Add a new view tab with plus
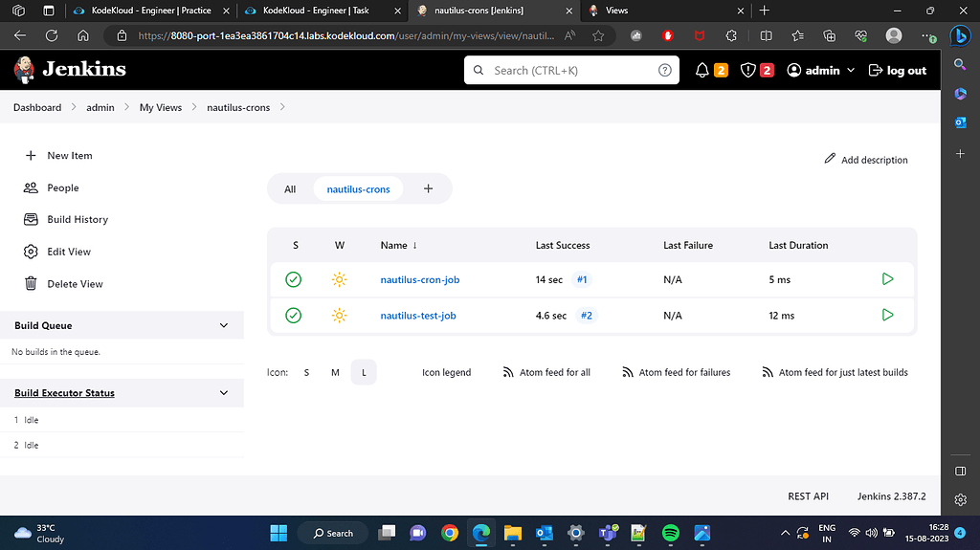This screenshot has width=980, height=550. [428, 188]
